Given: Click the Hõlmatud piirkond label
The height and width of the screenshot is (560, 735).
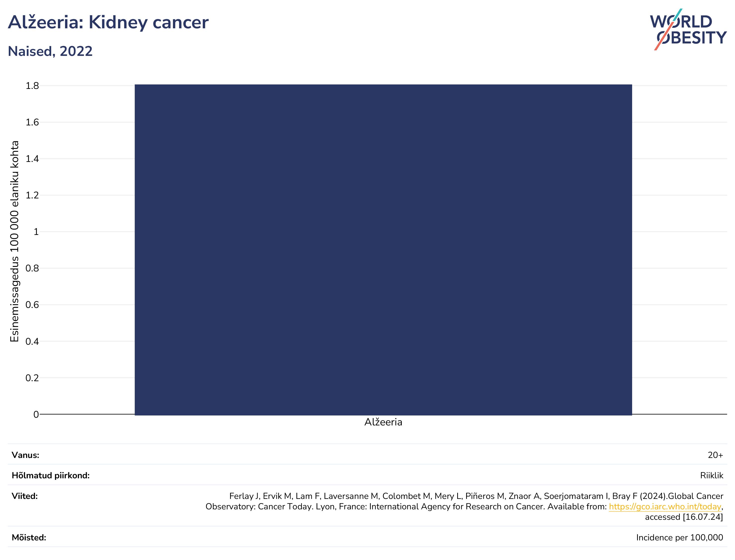Looking at the screenshot, I should point(51,475).
